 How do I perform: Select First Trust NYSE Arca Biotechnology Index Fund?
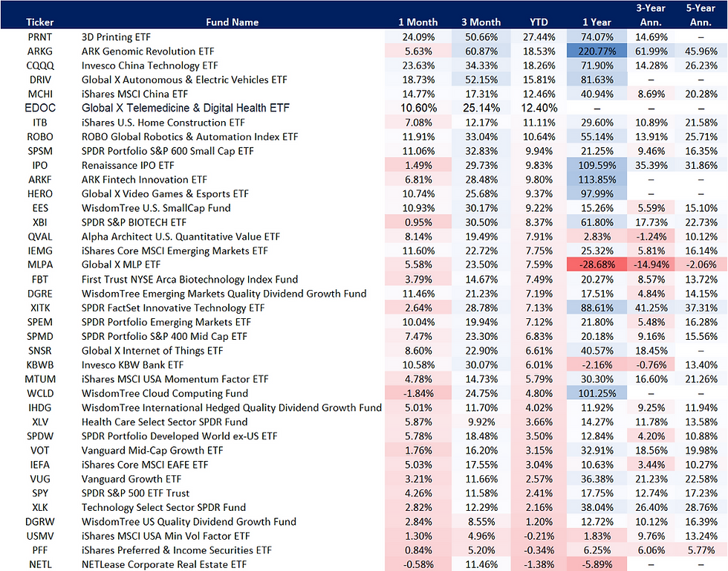(x=189, y=280)
